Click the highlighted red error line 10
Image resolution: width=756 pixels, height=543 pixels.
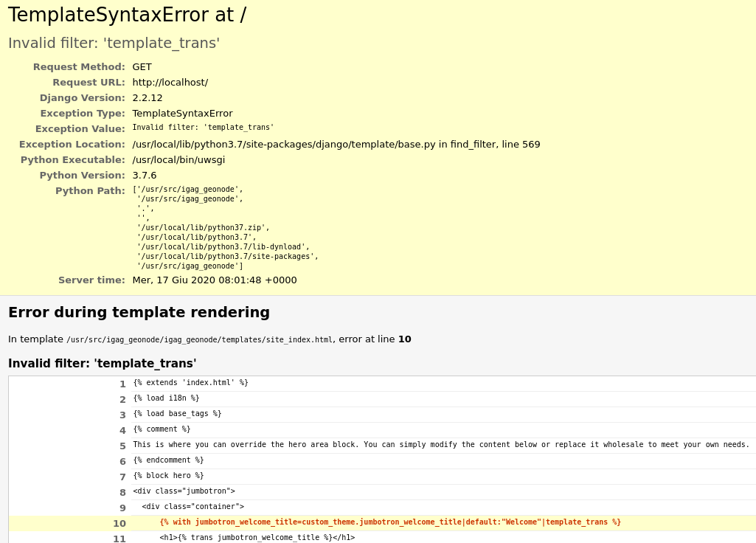coord(390,522)
